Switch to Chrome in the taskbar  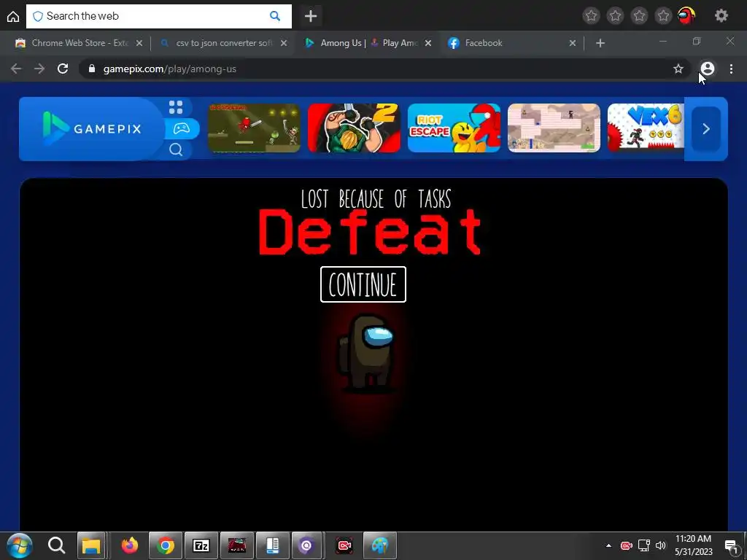click(x=166, y=545)
